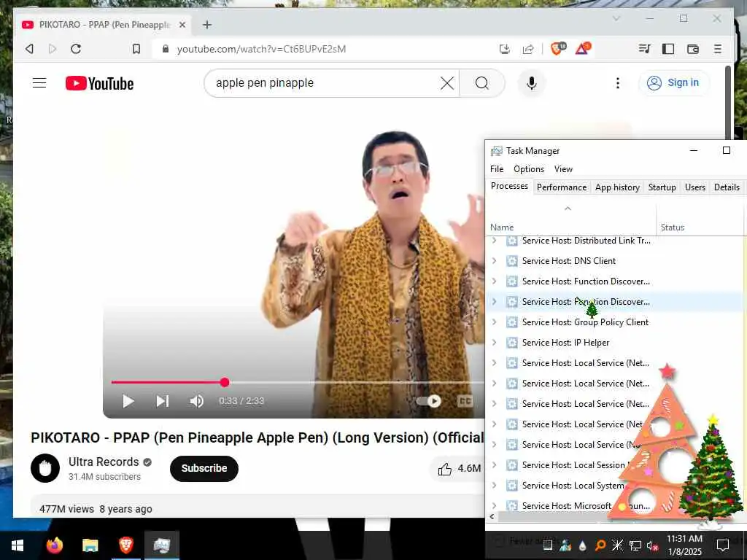This screenshot has height=560, width=747.
Task: Open the Brave Rewards triangle icon
Action: [582, 48]
